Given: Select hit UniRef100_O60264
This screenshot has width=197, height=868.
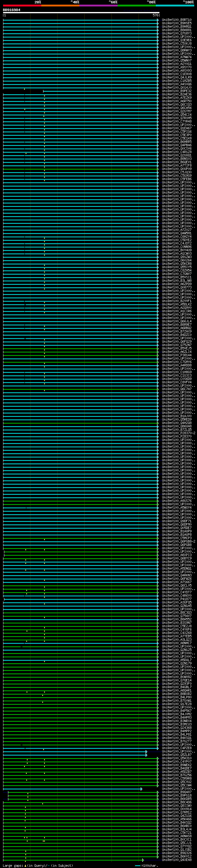Looking at the screenshot, I should [x=176, y=260].
